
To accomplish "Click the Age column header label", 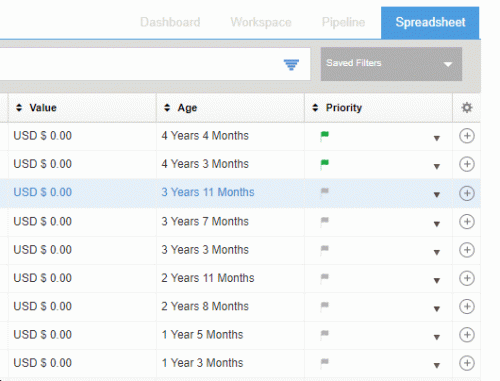I will coord(187,108).
